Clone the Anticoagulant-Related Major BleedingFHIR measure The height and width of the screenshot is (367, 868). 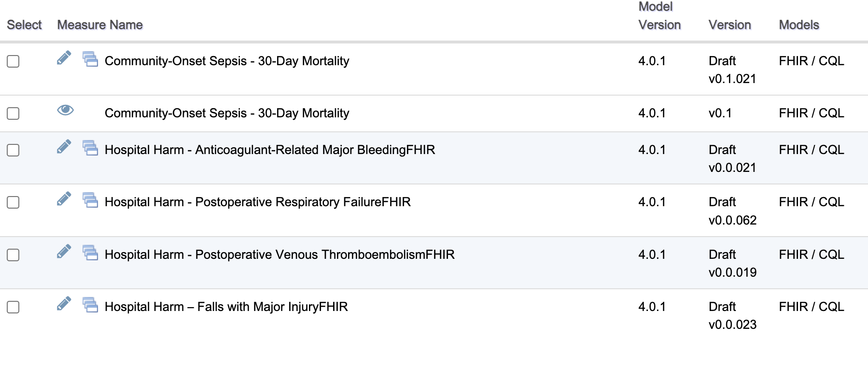click(90, 148)
